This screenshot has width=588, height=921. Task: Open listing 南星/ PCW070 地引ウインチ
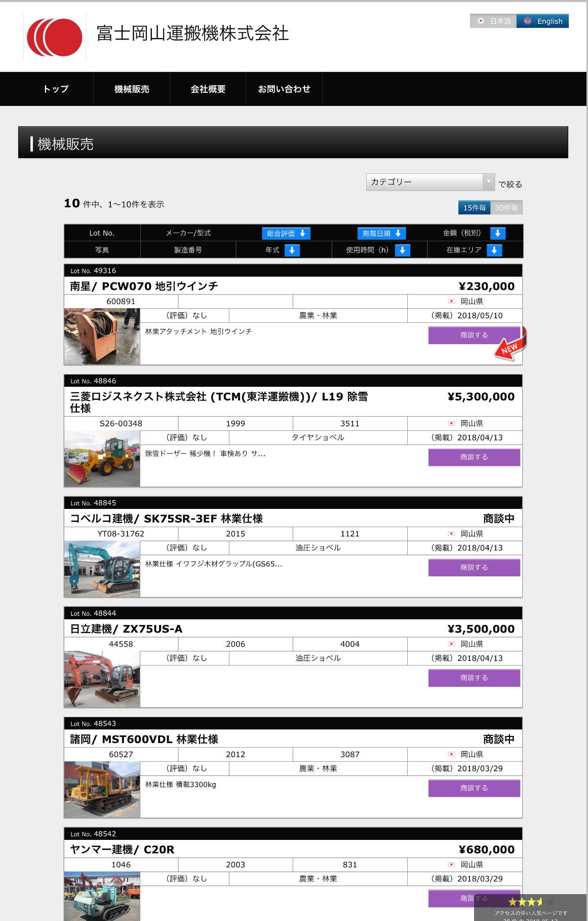coord(144,286)
